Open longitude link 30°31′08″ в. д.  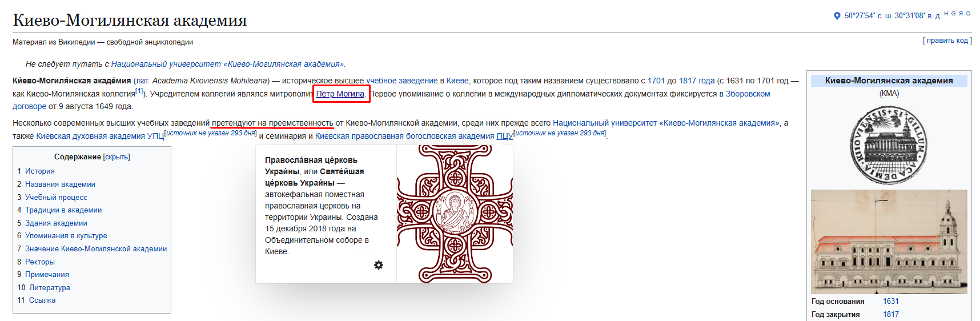pyautogui.click(x=918, y=16)
